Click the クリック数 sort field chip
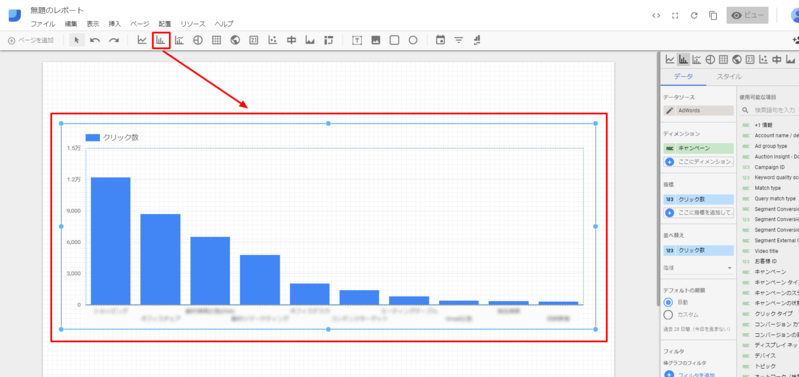This screenshot has height=377, width=799. pyautogui.click(x=699, y=251)
